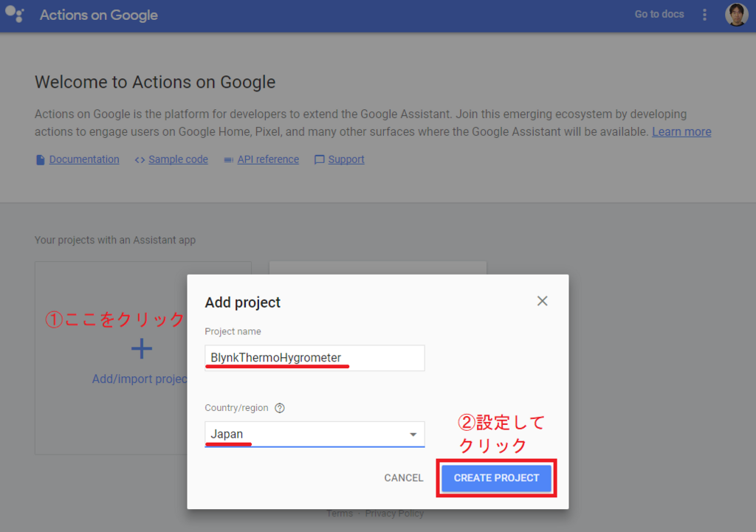Open the Go to docs link
756x532 pixels.
coord(659,15)
